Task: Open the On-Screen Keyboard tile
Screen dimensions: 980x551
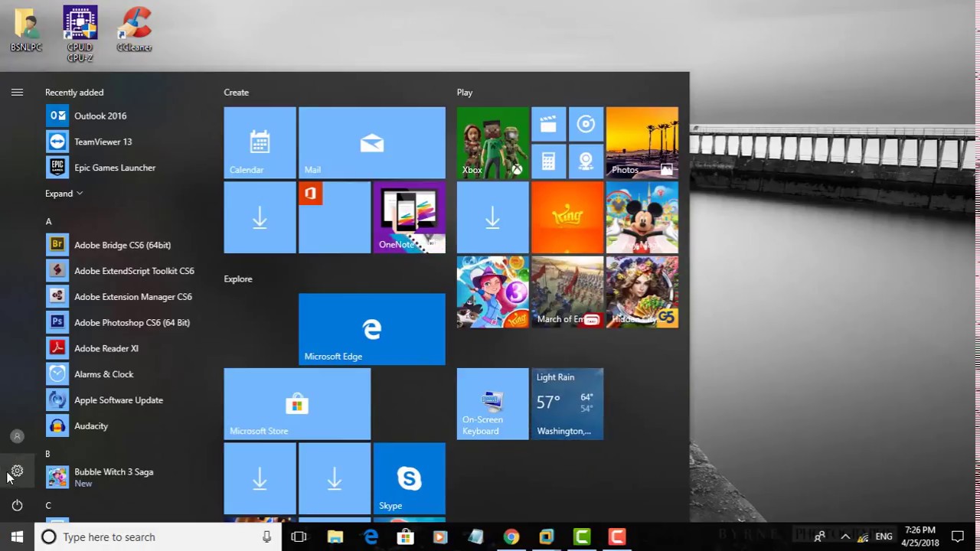Action: [493, 404]
